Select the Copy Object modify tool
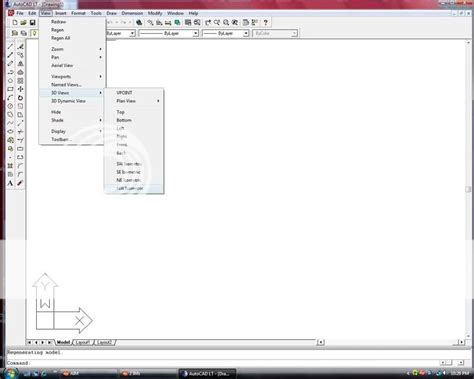The height and width of the screenshot is (379, 474). (20, 55)
